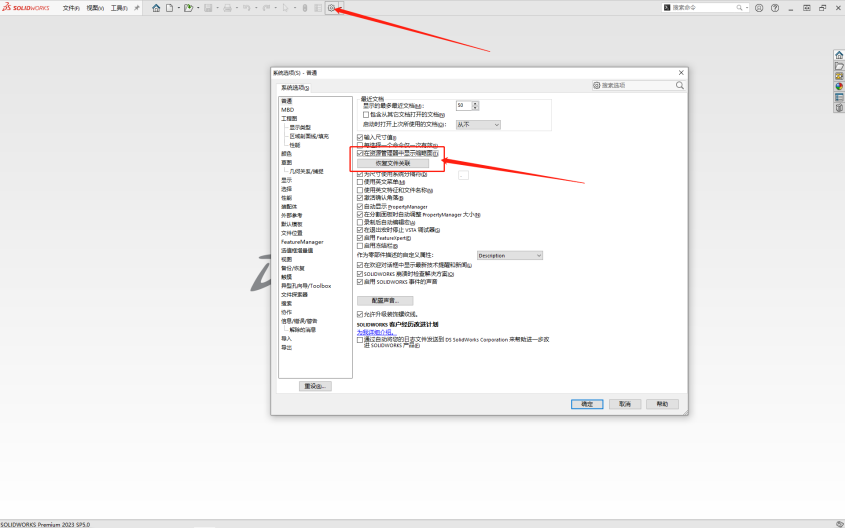
Task: Select MBD in options tree
Action: click(x=288, y=109)
